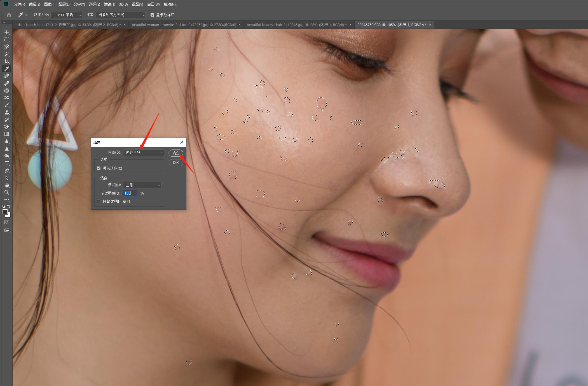
Task: Open the 内容 dropdown showing 内容识别
Action: [x=144, y=153]
